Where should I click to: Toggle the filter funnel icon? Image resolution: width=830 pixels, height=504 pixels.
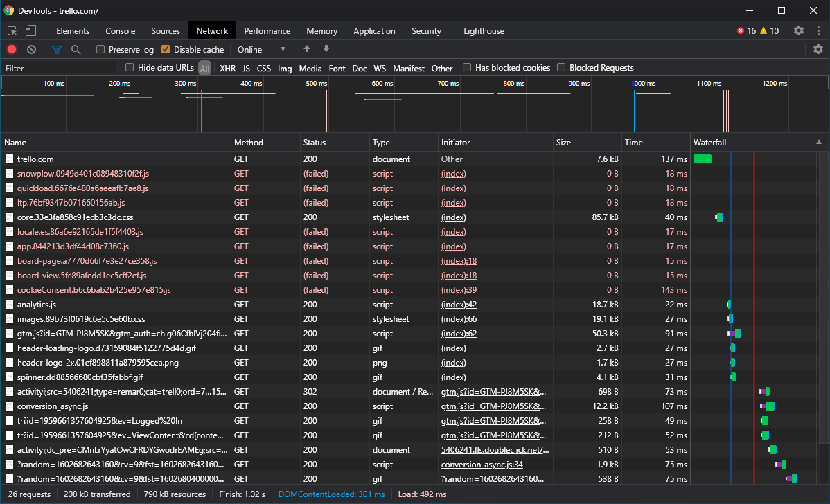coord(56,50)
